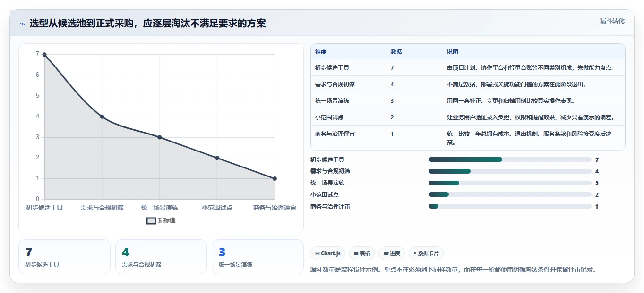Click the footnote starting 漏斗数量是流程设计示例
The width and height of the screenshot is (644, 293).
[453, 270]
